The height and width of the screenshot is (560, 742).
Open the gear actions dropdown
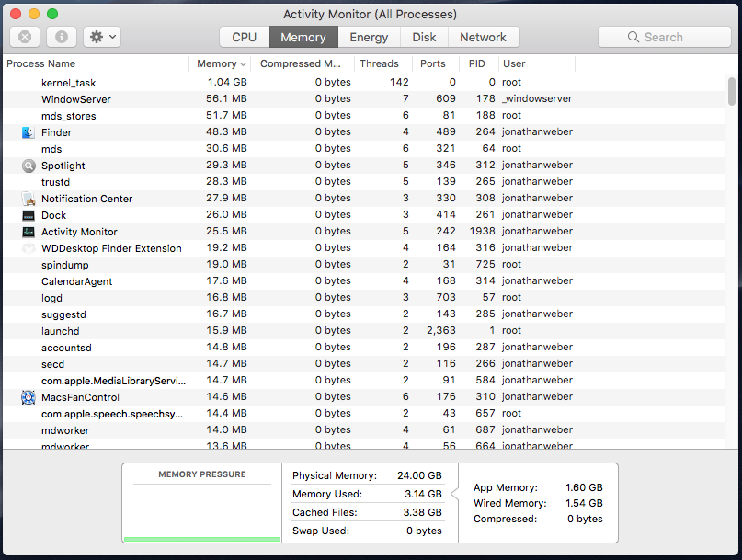pyautogui.click(x=102, y=37)
